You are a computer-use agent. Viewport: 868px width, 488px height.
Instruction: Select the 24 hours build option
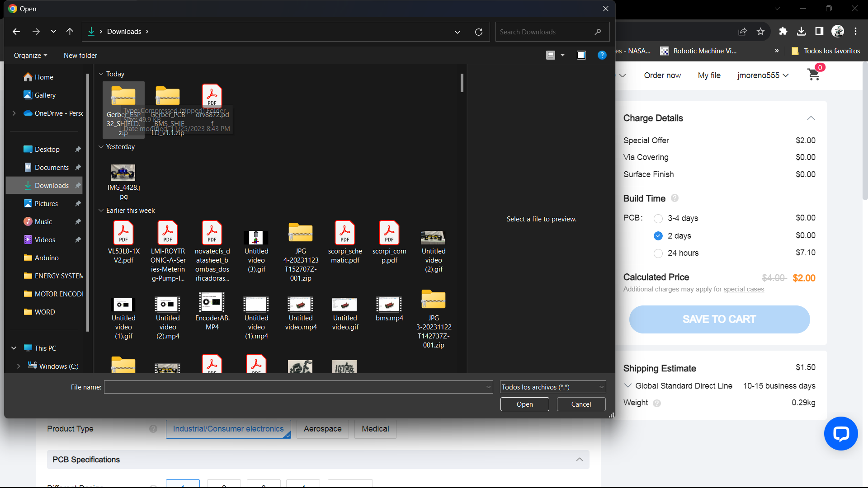point(658,253)
